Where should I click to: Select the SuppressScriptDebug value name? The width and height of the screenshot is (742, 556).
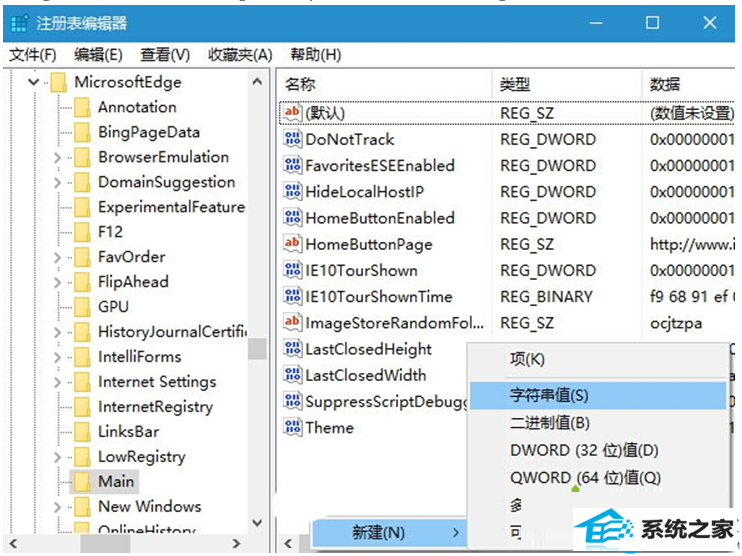tap(386, 401)
